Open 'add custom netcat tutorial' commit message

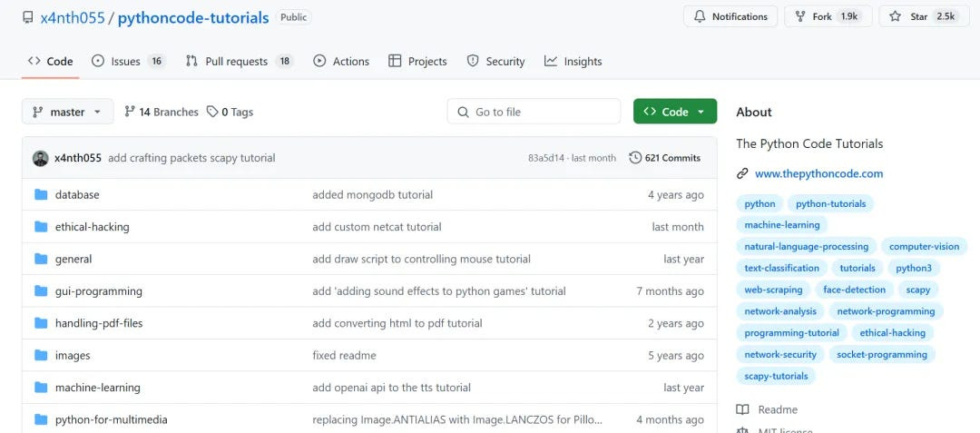click(377, 227)
